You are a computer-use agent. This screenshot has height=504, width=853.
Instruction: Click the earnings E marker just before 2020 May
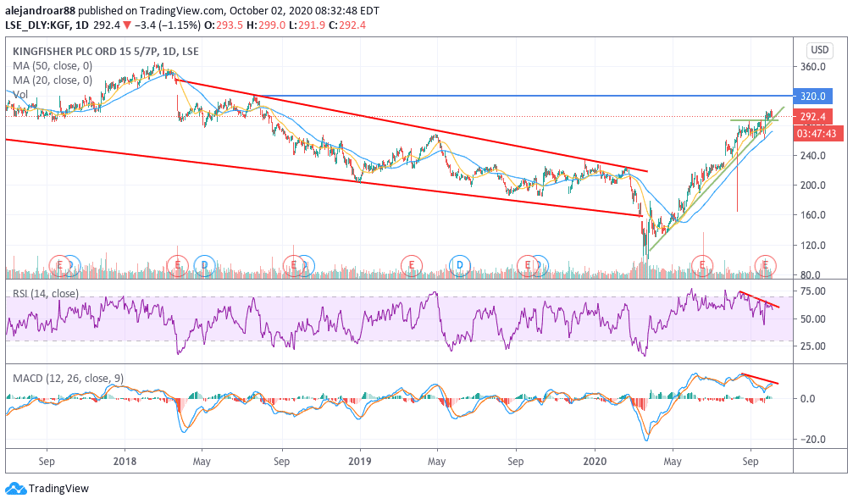pyautogui.click(x=702, y=266)
